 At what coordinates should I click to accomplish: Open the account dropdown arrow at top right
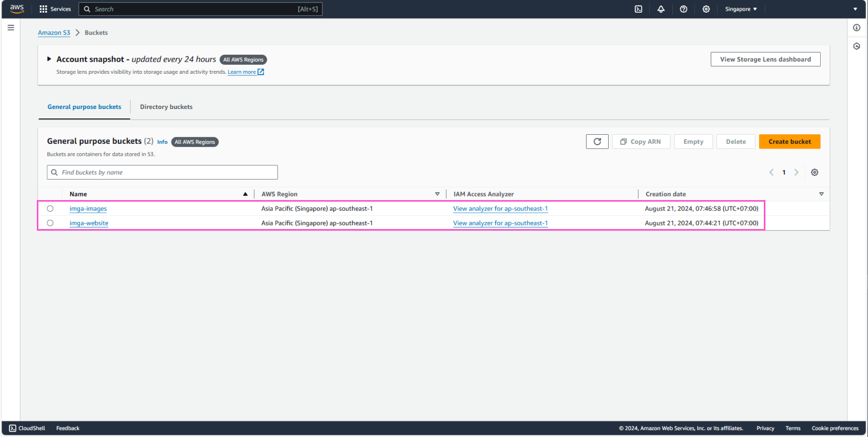[x=855, y=9]
